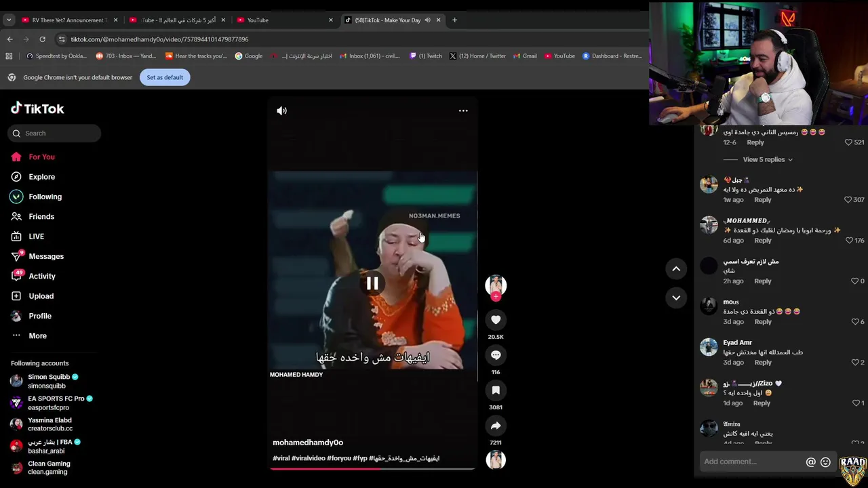Set Chrome as default browser
Screen dimensions: 868x488
(x=165, y=77)
